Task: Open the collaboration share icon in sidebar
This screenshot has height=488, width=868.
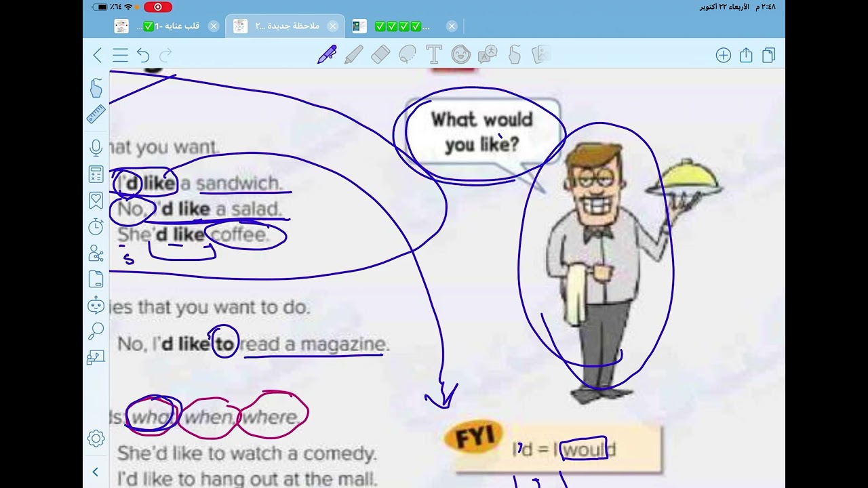Action: point(96,253)
